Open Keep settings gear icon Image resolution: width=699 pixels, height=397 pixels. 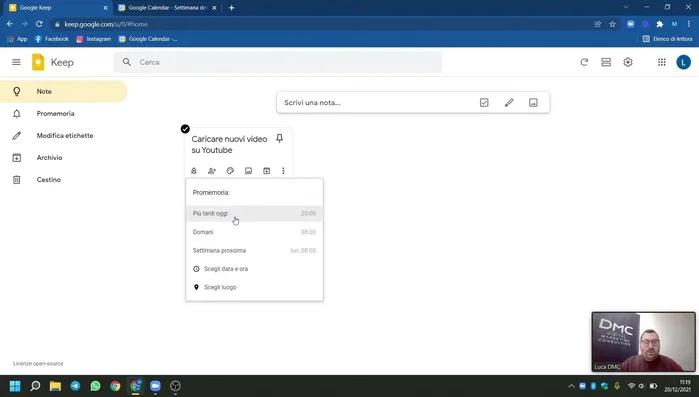coord(628,62)
